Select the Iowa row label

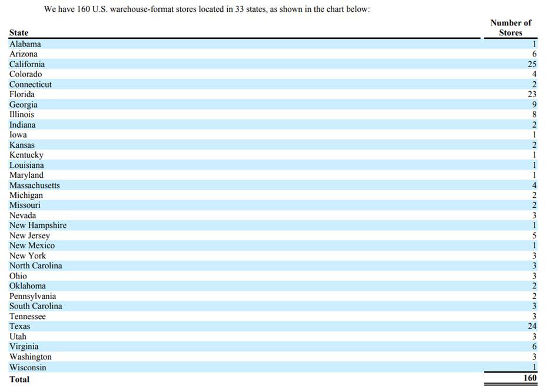(18, 135)
